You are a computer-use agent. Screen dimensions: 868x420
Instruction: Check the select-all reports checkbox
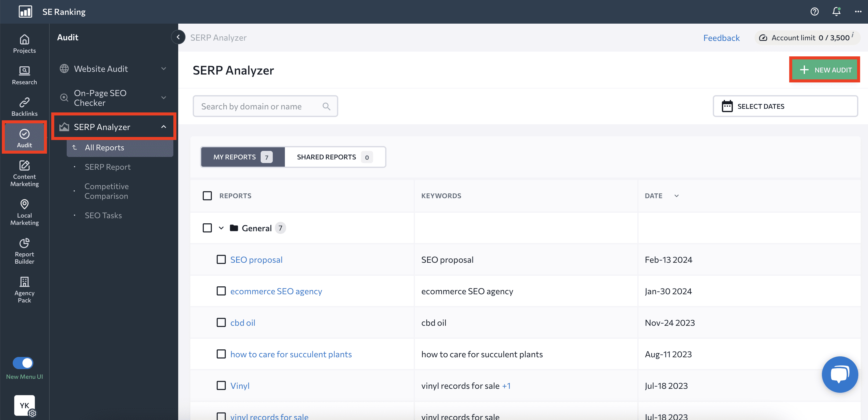point(207,195)
